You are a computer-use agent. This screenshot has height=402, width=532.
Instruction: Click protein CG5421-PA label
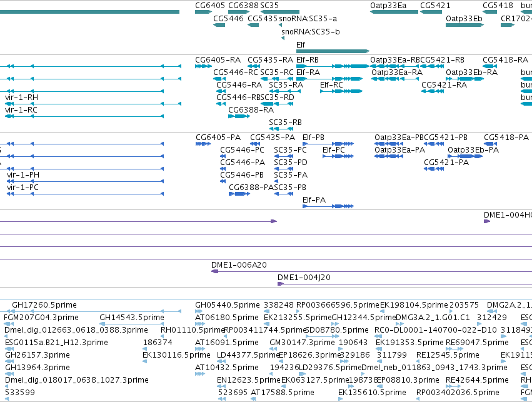click(446, 163)
